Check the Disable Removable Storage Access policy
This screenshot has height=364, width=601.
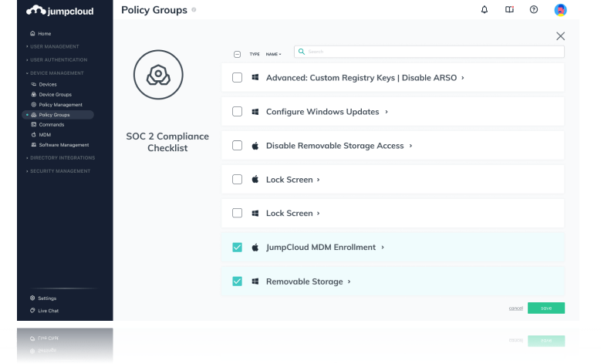point(238,146)
